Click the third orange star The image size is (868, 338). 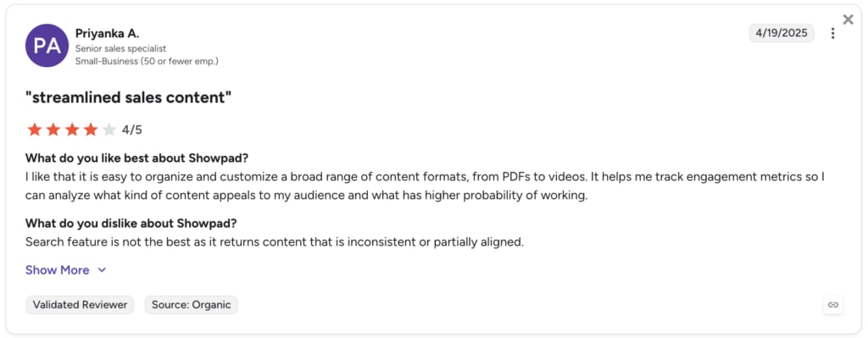point(72,130)
